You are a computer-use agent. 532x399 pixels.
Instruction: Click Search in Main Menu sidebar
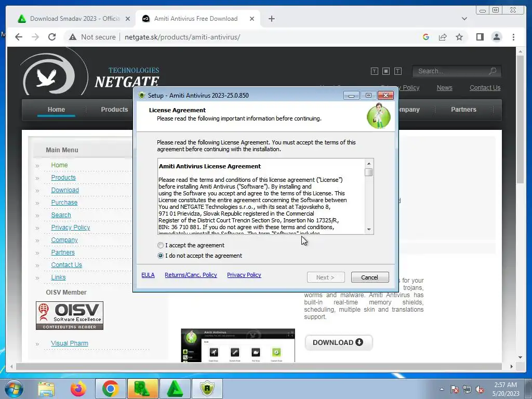[61, 215]
